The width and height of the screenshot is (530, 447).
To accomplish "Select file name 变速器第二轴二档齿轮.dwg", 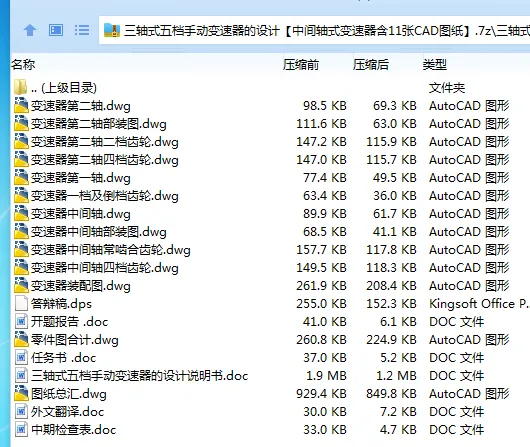I will click(x=104, y=142).
